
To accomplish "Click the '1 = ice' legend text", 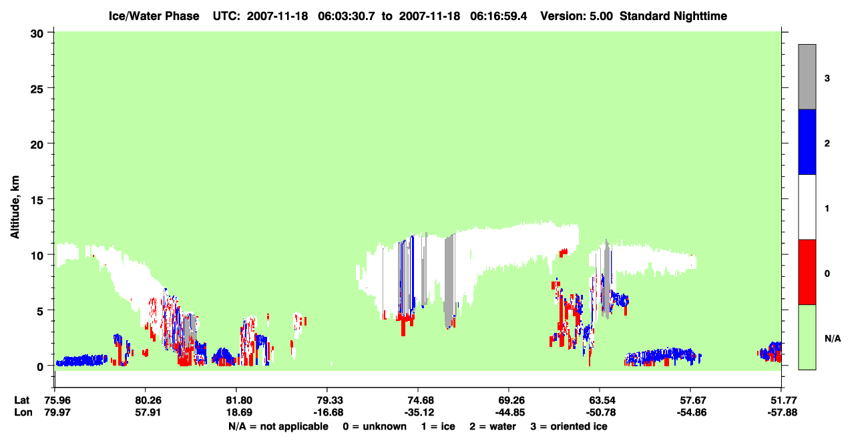I will pyautogui.click(x=438, y=427).
